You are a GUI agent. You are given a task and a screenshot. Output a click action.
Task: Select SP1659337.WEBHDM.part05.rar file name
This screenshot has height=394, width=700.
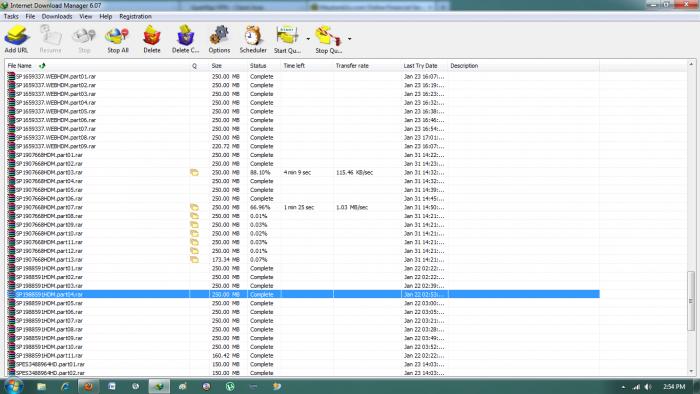[x=56, y=111]
